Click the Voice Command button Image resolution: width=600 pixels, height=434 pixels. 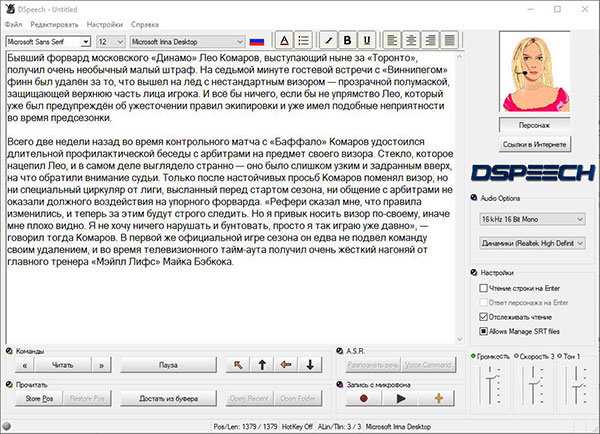tap(428, 365)
